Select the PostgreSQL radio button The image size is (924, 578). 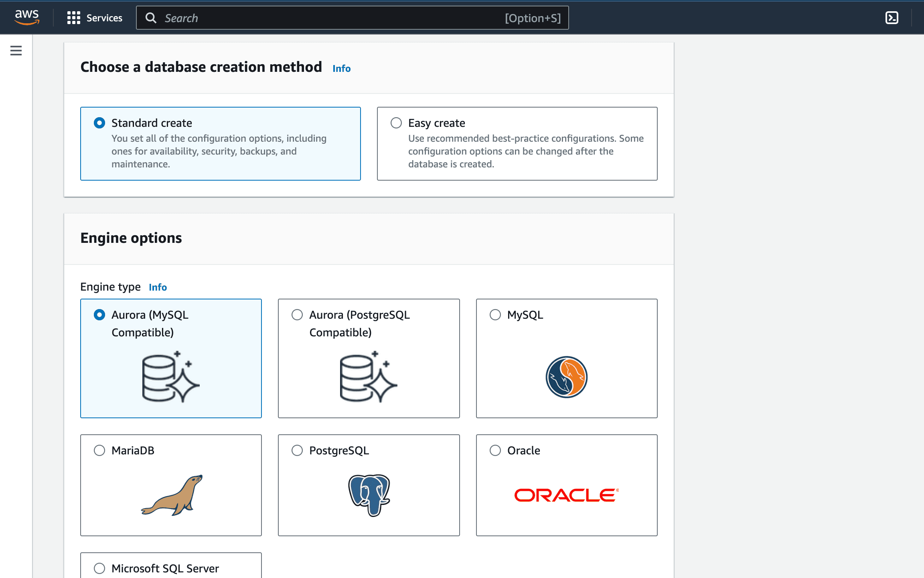(x=297, y=450)
